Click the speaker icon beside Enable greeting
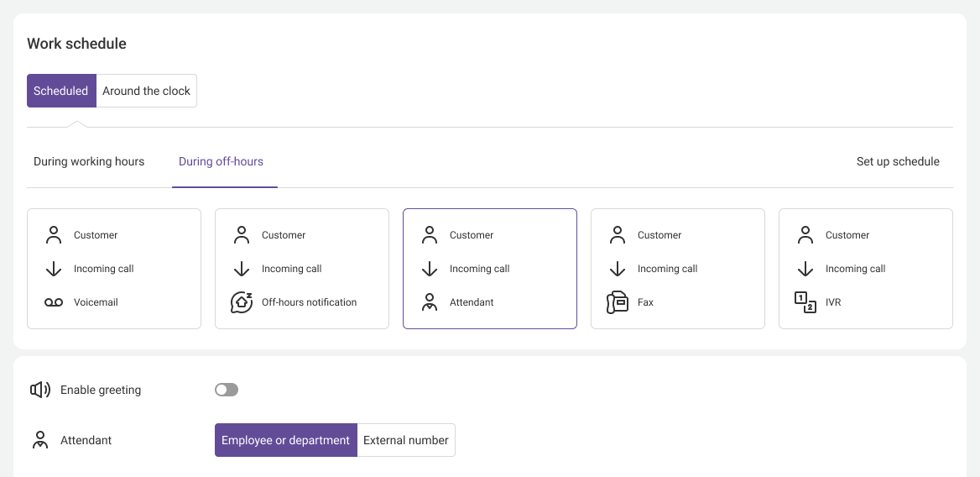 coord(40,390)
